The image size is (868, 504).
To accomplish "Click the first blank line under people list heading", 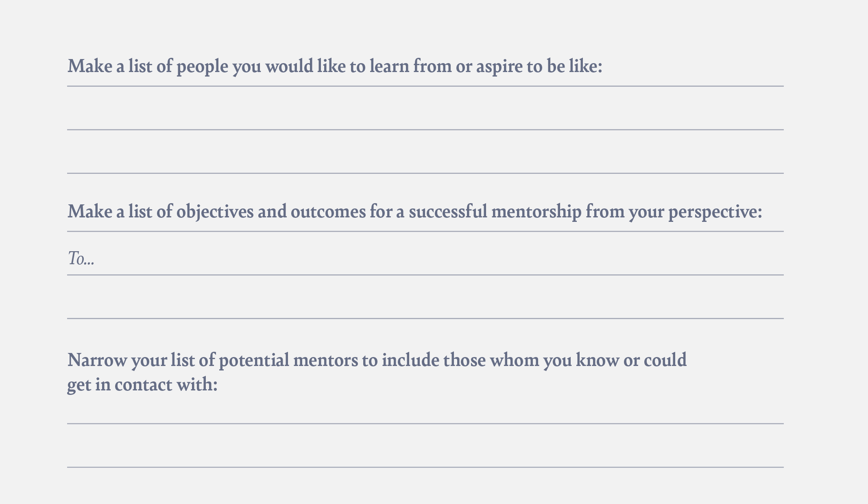I will (x=425, y=109).
